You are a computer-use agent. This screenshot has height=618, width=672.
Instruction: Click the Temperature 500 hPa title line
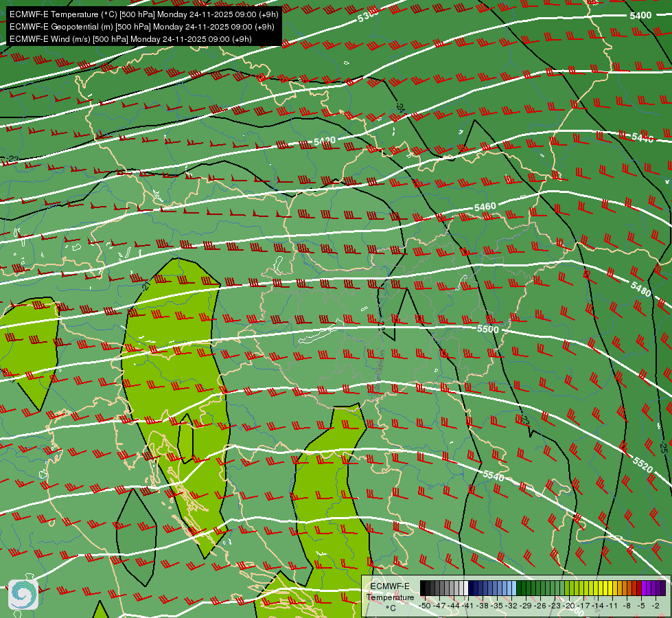click(144, 14)
